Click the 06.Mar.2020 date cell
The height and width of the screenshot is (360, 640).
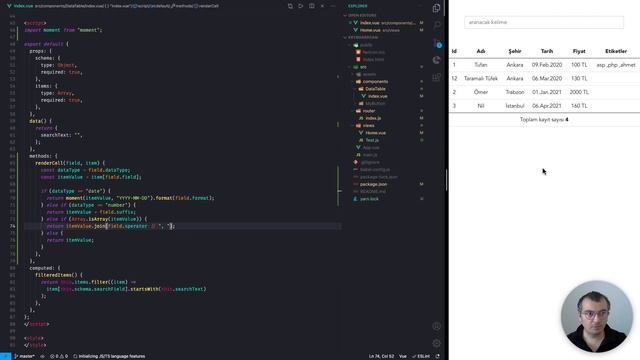(547, 78)
